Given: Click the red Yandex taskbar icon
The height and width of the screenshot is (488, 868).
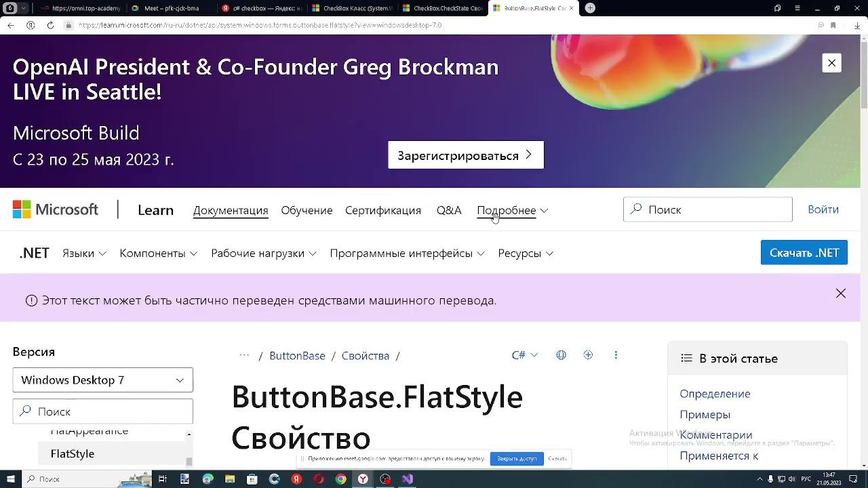Looking at the screenshot, I should 296,479.
